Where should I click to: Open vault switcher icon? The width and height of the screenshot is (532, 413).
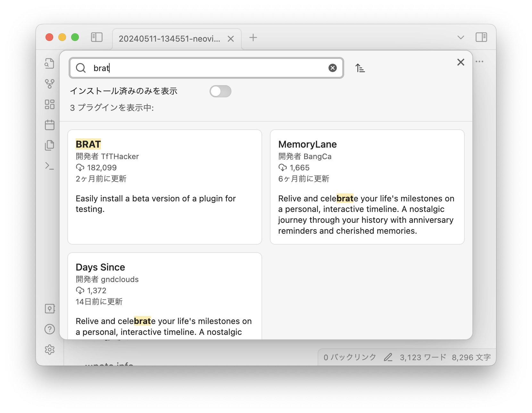coord(50,309)
